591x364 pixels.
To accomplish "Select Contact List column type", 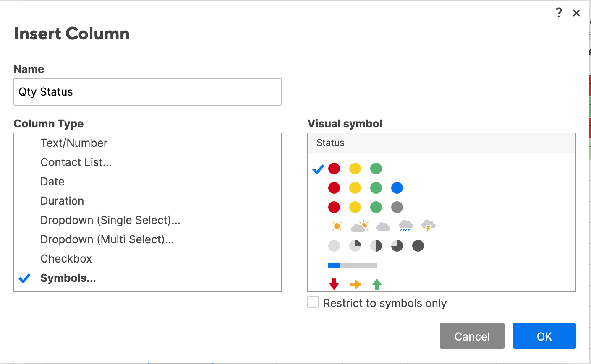I will (76, 162).
